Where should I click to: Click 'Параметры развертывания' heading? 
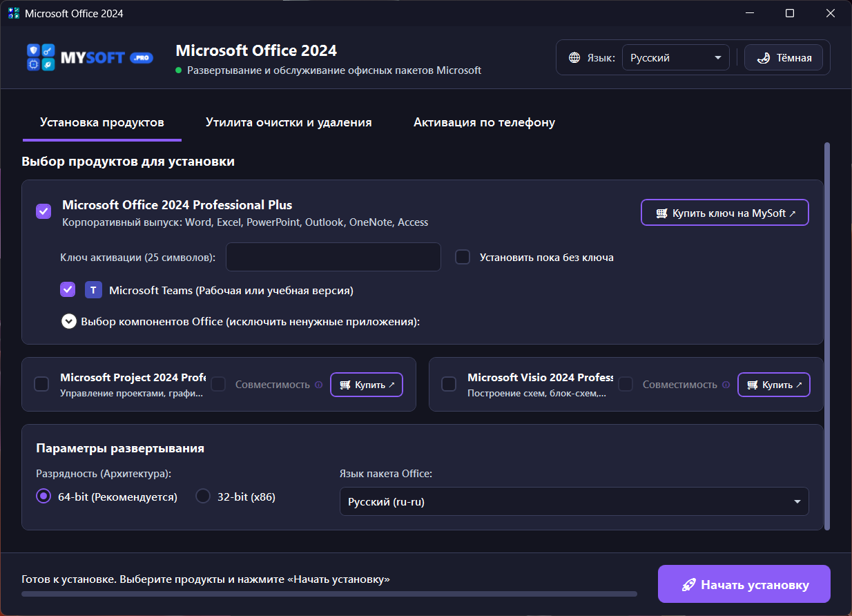pos(120,448)
